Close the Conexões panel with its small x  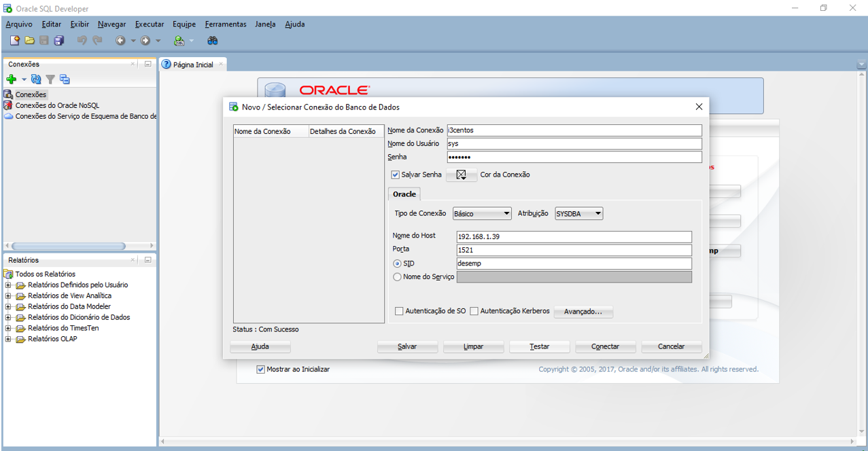pyautogui.click(x=133, y=64)
